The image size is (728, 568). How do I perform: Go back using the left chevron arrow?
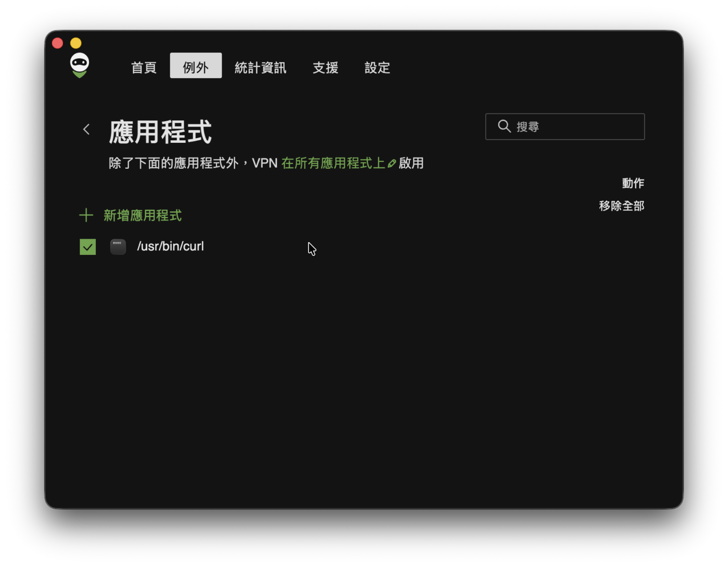pyautogui.click(x=87, y=129)
